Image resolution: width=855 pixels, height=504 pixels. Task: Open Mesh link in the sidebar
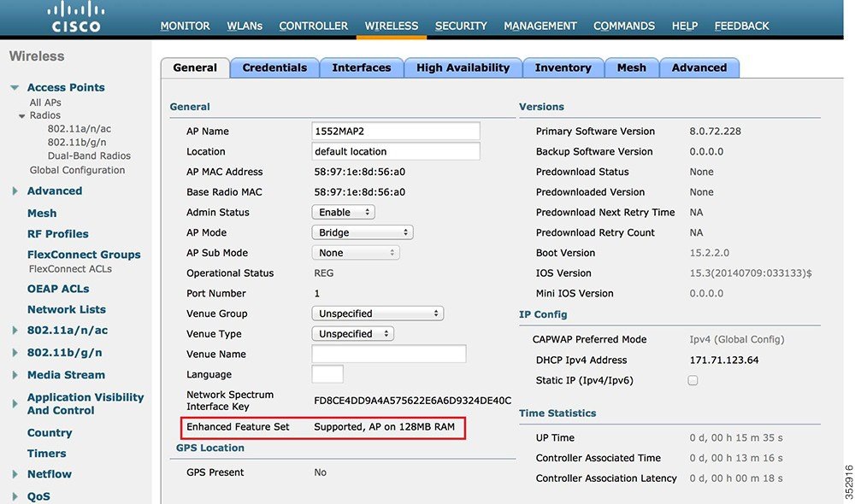coord(42,213)
